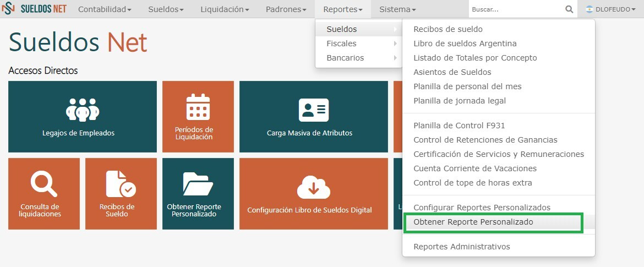Expand the Fiscales submenu
The width and height of the screenshot is (644, 267).
pyautogui.click(x=358, y=43)
